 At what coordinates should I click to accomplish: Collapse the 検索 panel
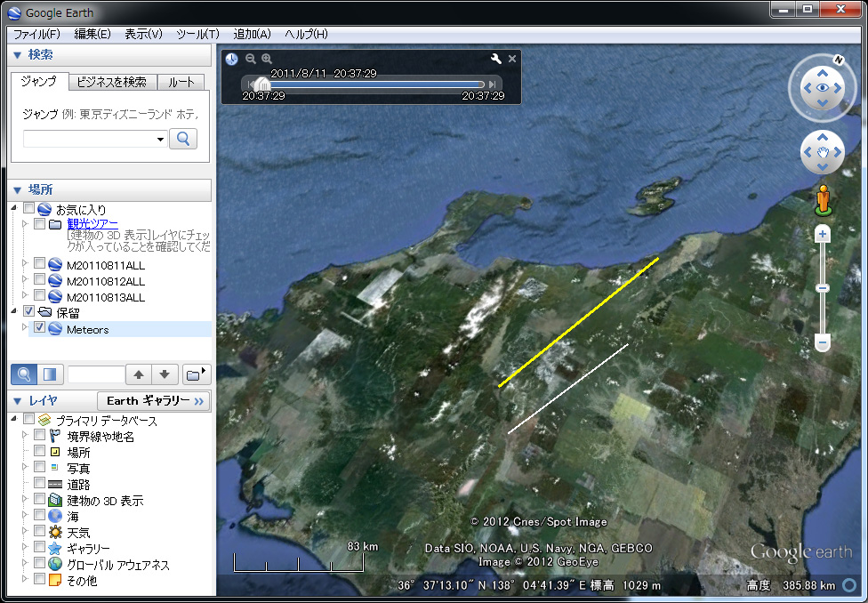(x=17, y=55)
